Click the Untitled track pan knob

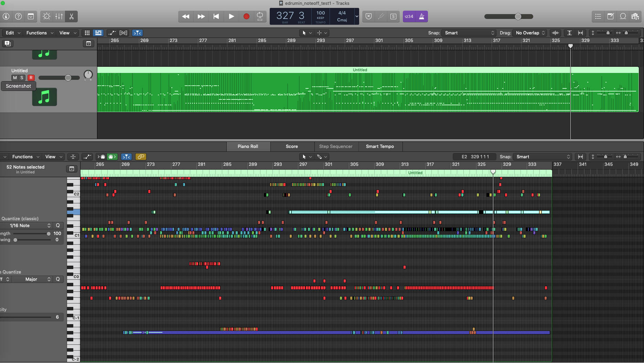tap(88, 74)
